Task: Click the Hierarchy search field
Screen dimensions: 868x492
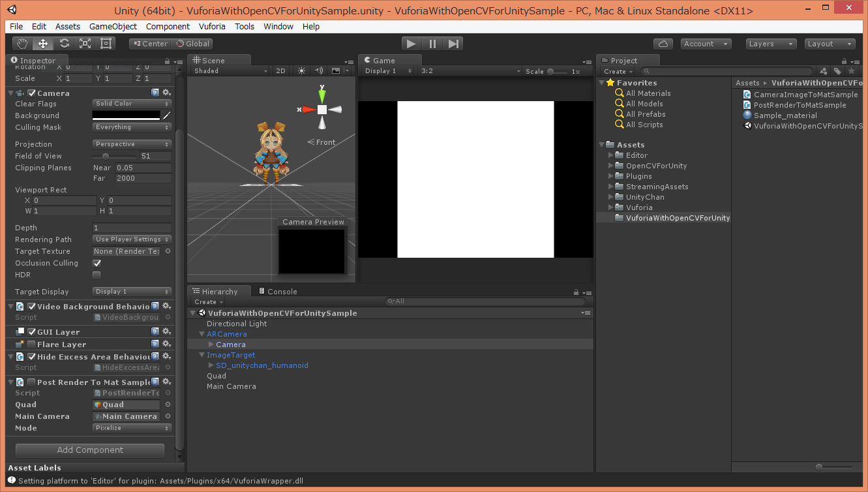Action: (485, 301)
